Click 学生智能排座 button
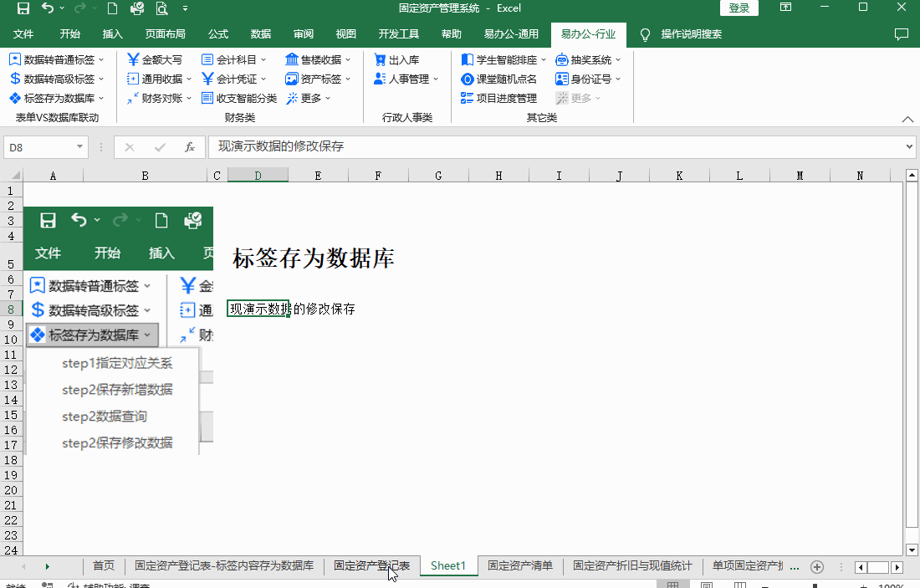The height and width of the screenshot is (588, 920). click(503, 60)
